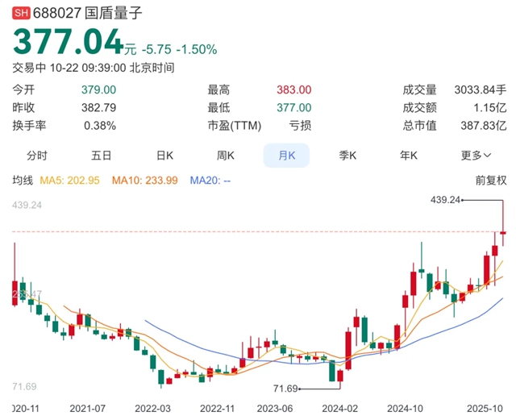
Task: Open the 日K daily candlestick tab
Action: [165, 156]
